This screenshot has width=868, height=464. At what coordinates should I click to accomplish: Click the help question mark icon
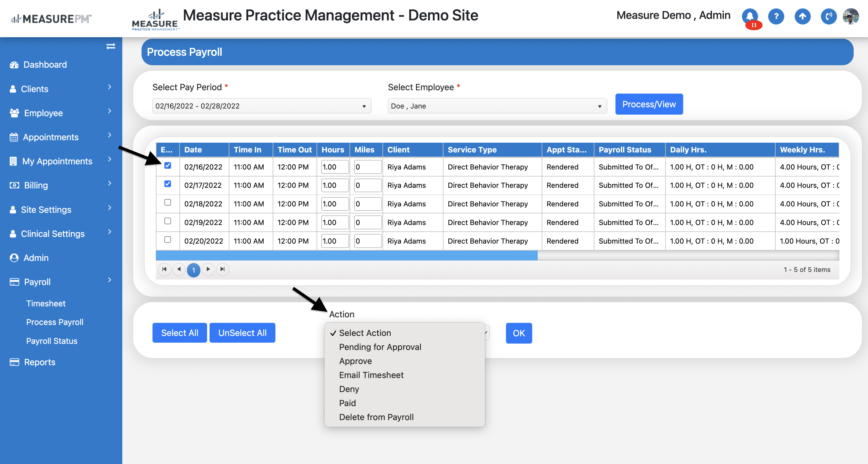tap(776, 16)
